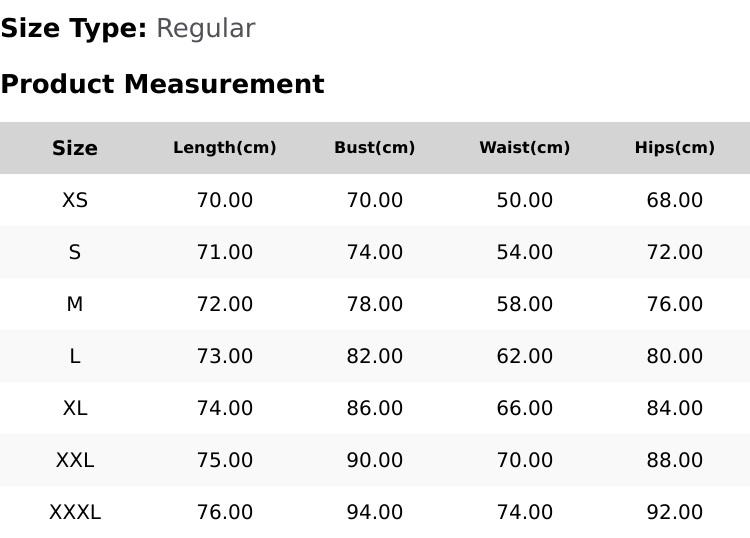The image size is (750, 538).
Task: Select the Hips(cm) column header
Action: [x=674, y=147]
